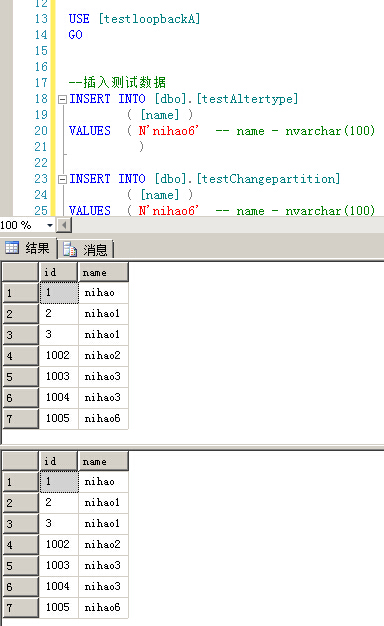Select nihao2 cell in first result grid
The height and width of the screenshot is (626, 384).
[103, 355]
